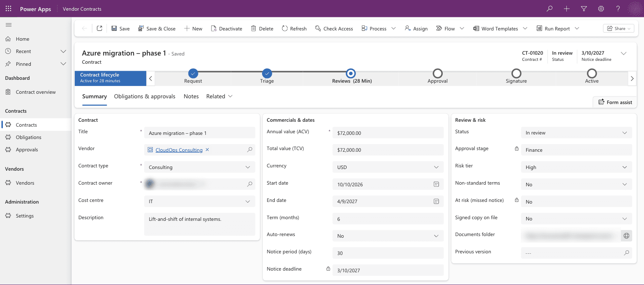Click the Contract owner lookup search icon
644x285 pixels.
point(250,185)
